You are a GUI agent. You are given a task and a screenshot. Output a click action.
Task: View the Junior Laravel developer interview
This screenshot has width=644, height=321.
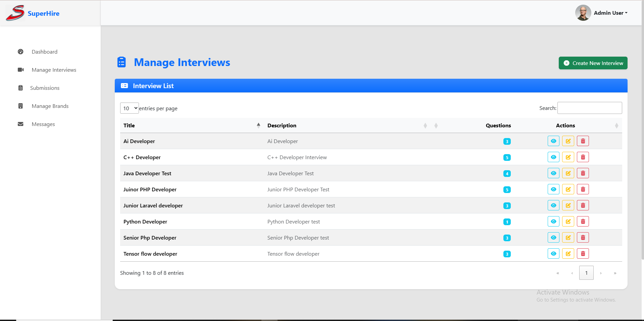(553, 205)
